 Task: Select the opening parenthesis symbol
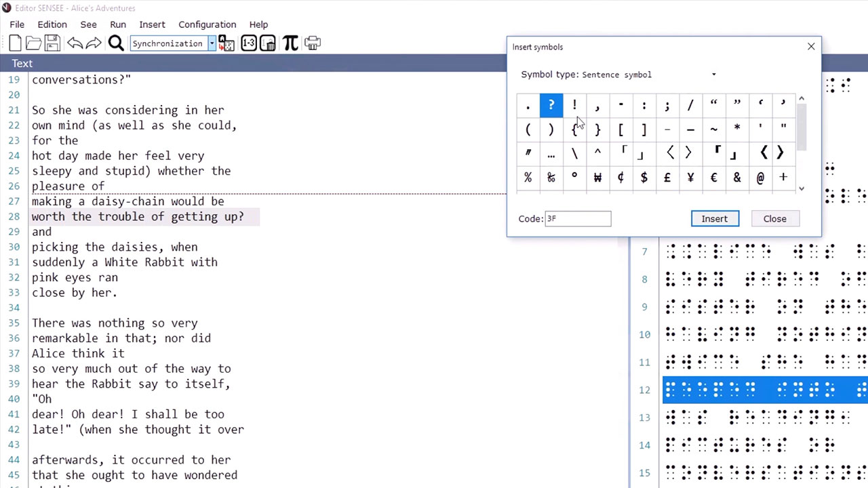click(x=528, y=129)
